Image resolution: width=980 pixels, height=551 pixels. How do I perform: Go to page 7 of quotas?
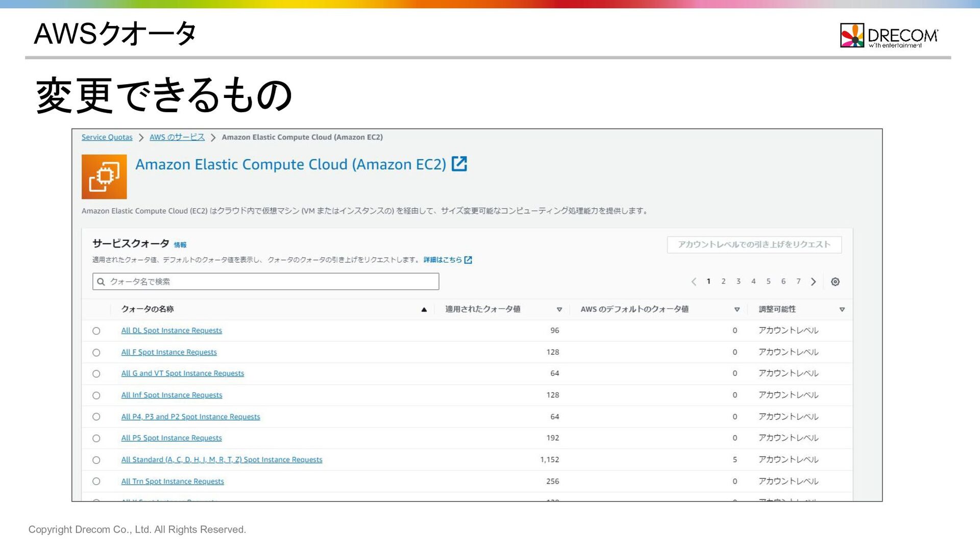798,281
